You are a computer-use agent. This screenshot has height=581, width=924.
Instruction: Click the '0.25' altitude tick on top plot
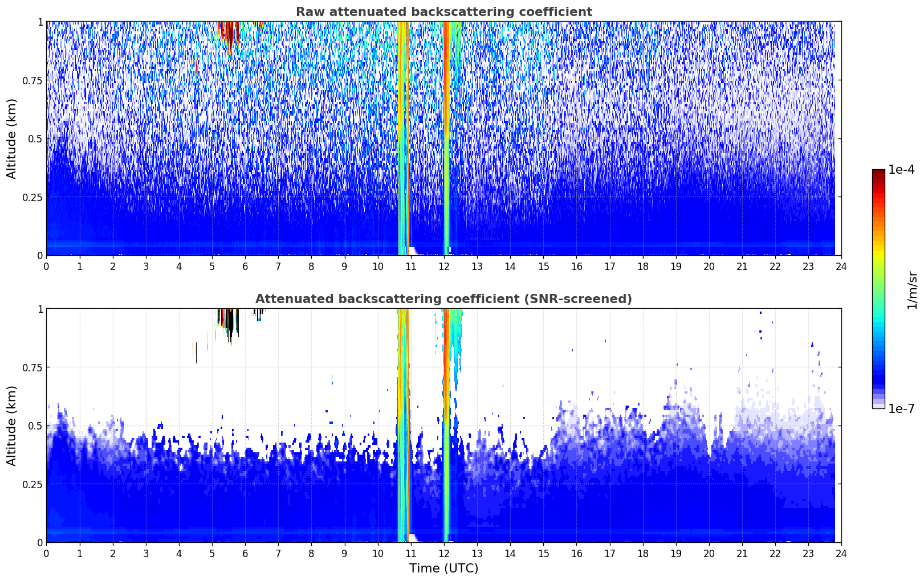[x=32, y=197]
